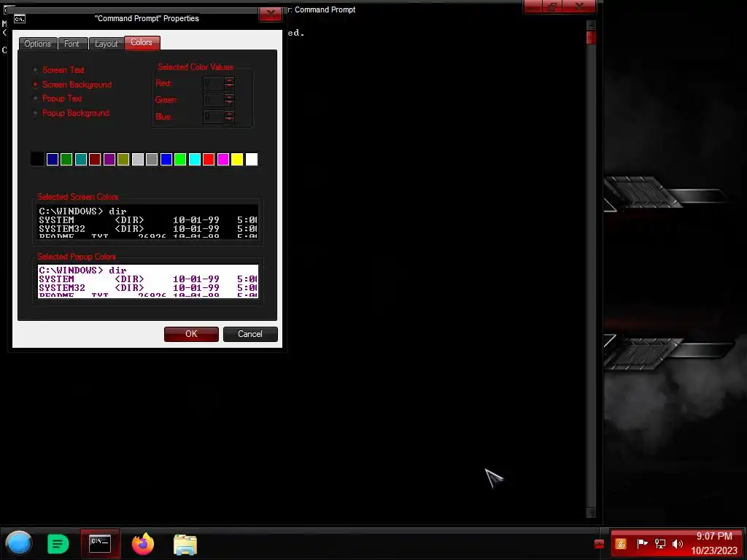Pick the lime green color swatch
This screenshot has width=747, height=560.
click(x=181, y=159)
